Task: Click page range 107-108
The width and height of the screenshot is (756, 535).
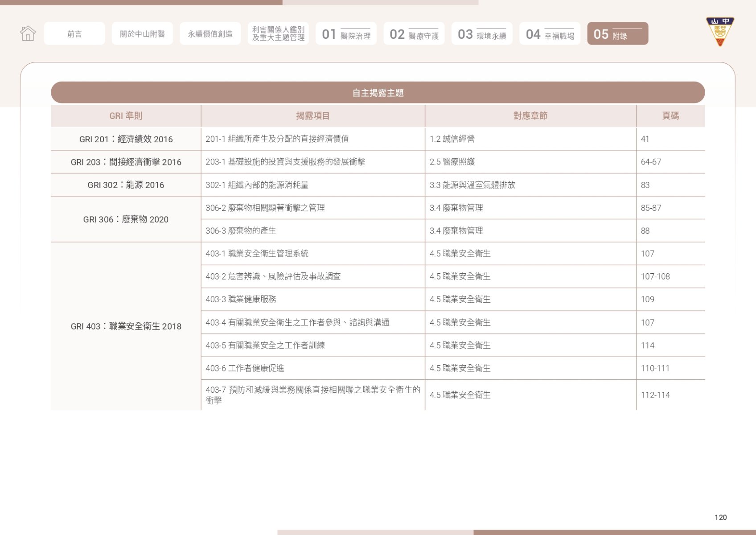Action: pos(655,276)
